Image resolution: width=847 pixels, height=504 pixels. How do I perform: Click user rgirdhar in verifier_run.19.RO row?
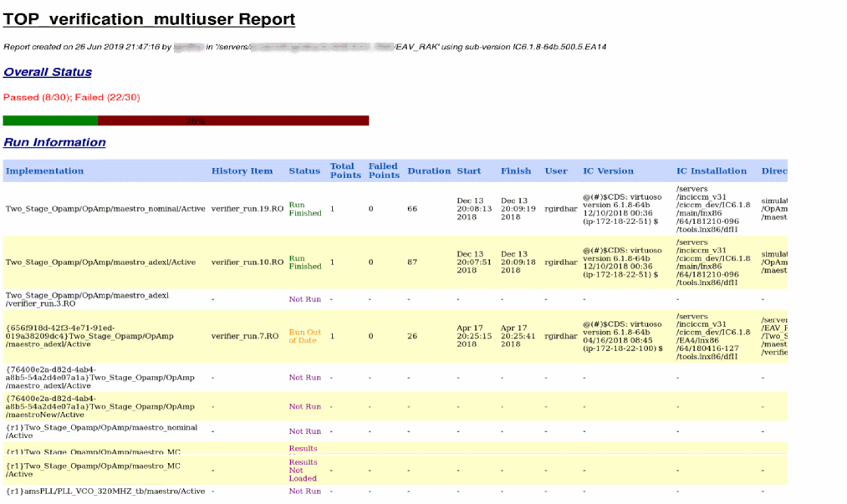[561, 208]
